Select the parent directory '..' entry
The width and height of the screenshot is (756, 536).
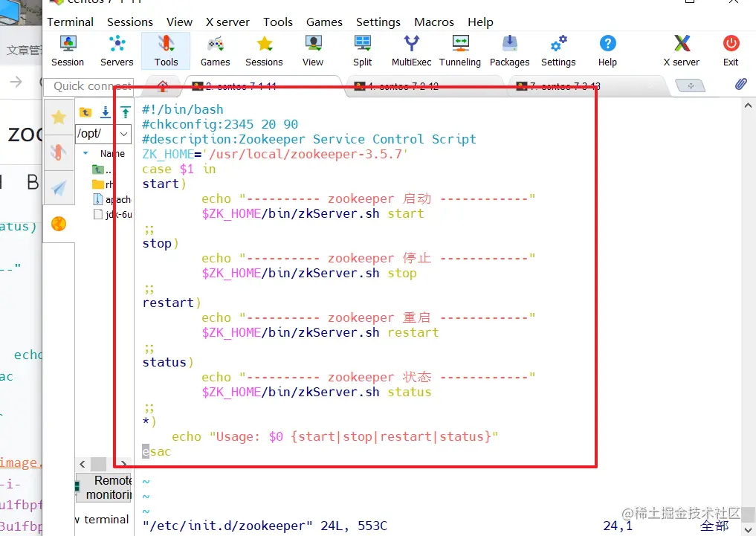coord(102,169)
